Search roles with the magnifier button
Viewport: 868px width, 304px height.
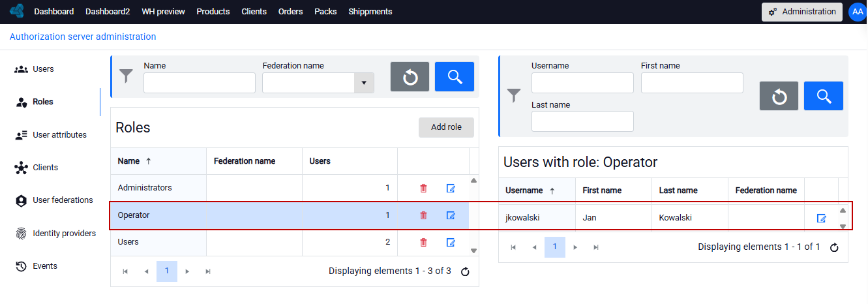pos(455,77)
